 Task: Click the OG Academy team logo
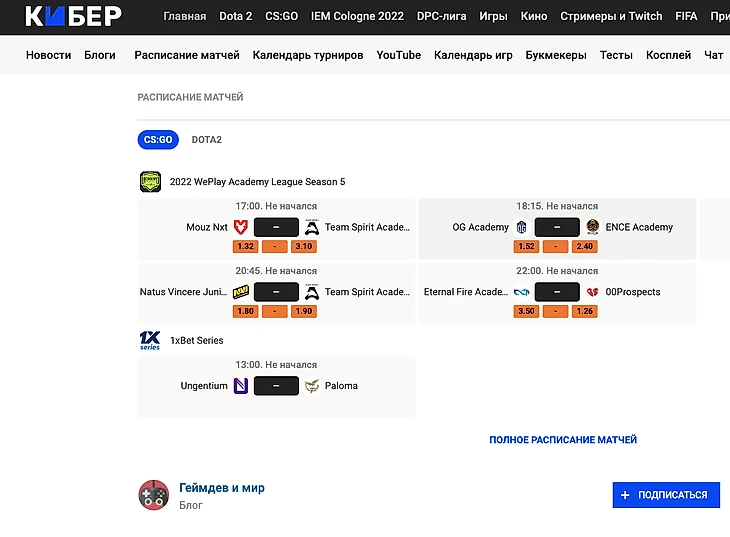pyautogui.click(x=521, y=227)
